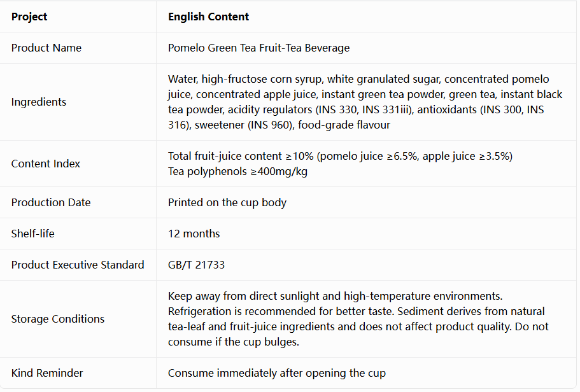Click Printed on the cup body cell
Screen dimensions: 580x392
(227, 202)
